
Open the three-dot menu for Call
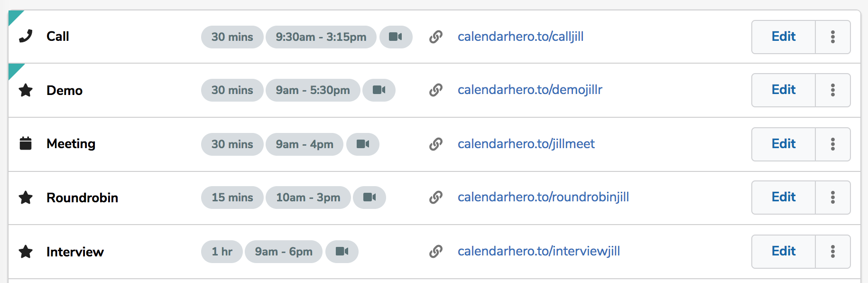point(832,37)
